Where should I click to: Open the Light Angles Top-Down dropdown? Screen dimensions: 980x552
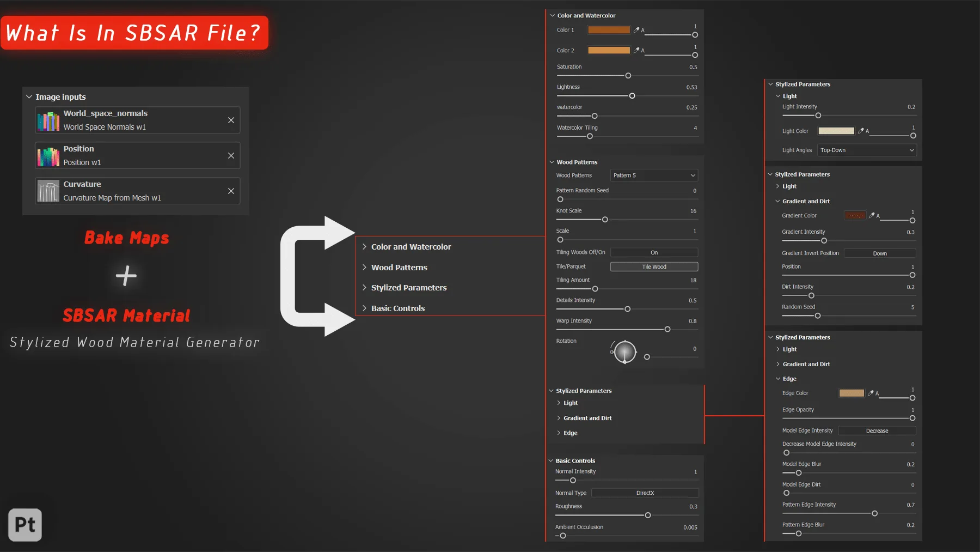[x=867, y=150]
